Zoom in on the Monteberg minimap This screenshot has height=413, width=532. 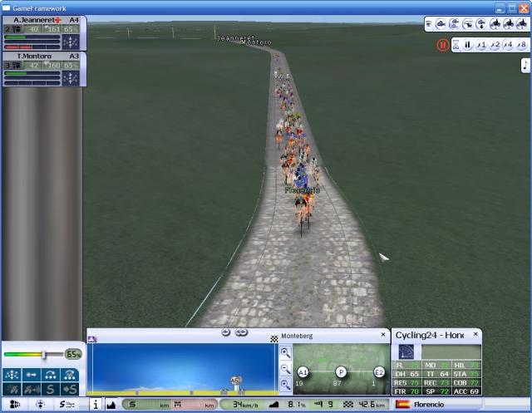tap(285, 352)
